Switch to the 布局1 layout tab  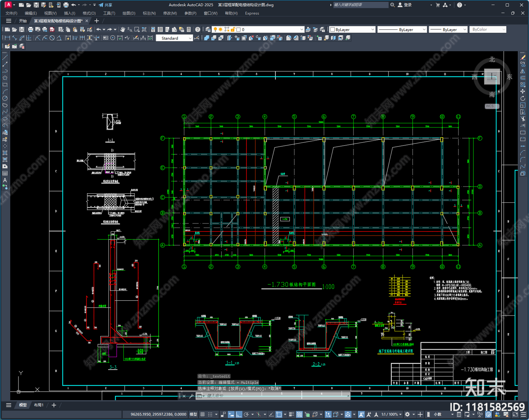[x=39, y=405]
